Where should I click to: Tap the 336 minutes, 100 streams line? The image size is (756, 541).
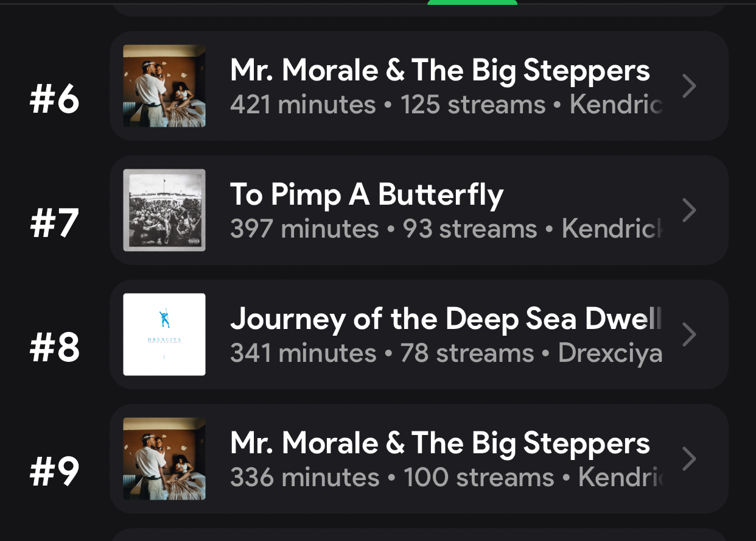(446, 478)
